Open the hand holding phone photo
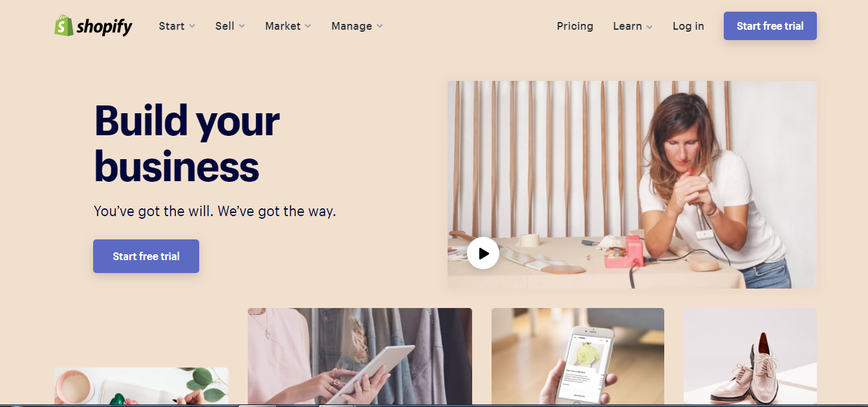 pos(578,356)
